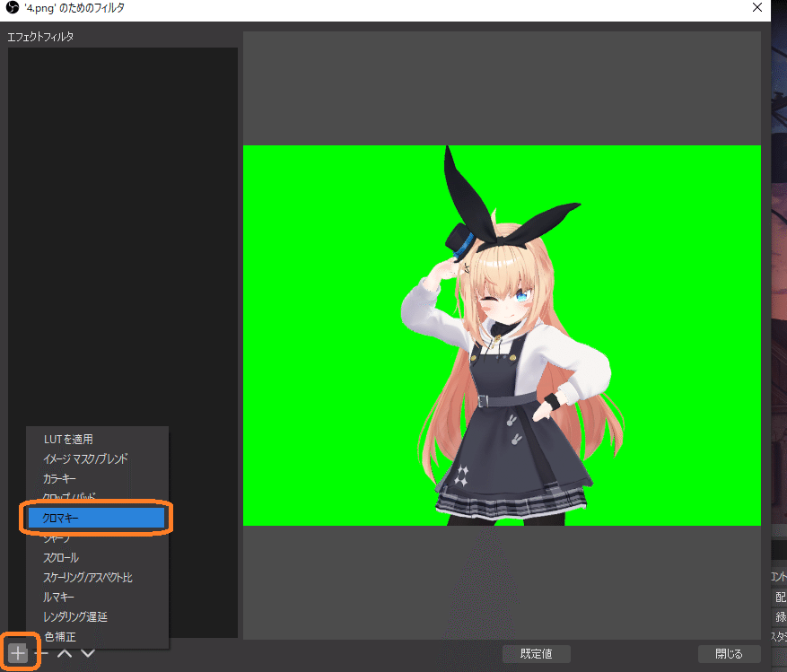Select カラーキー in the filter menu
787x672 pixels.
click(x=98, y=479)
